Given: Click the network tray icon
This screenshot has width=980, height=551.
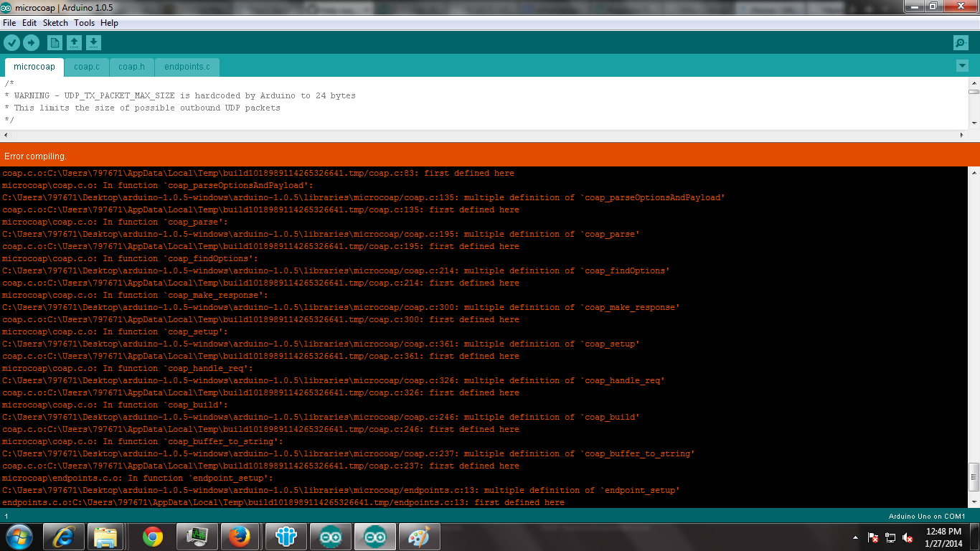Looking at the screenshot, I should [x=890, y=537].
